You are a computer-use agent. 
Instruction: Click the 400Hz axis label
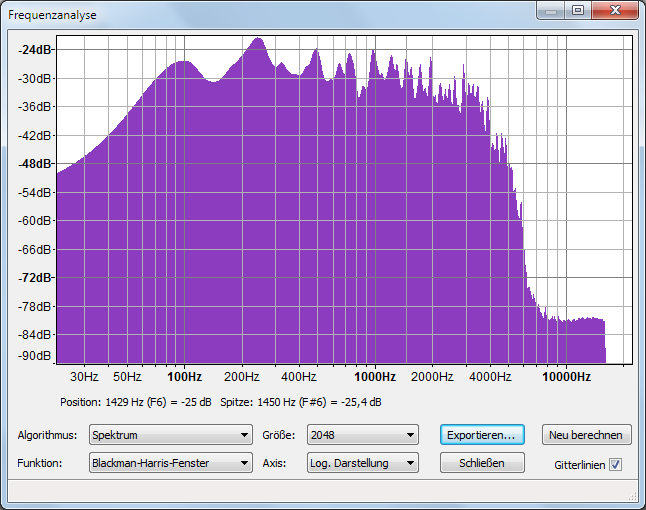[x=299, y=377]
